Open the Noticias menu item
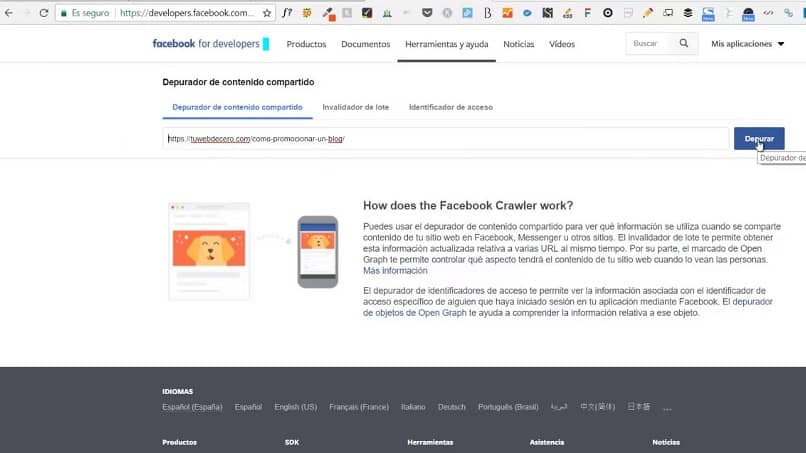The width and height of the screenshot is (806, 453). pyautogui.click(x=519, y=44)
